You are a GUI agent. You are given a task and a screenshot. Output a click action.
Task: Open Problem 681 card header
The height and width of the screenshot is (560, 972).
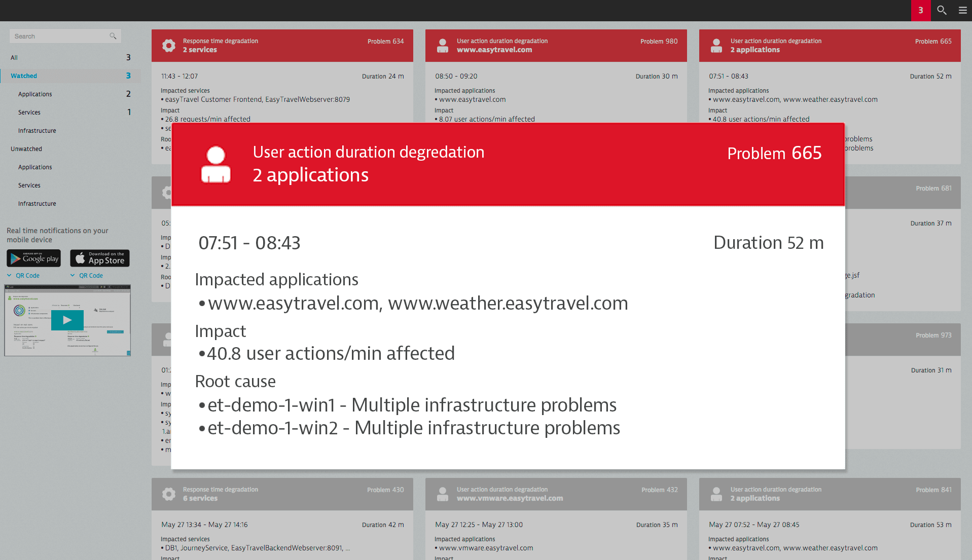[x=903, y=193]
